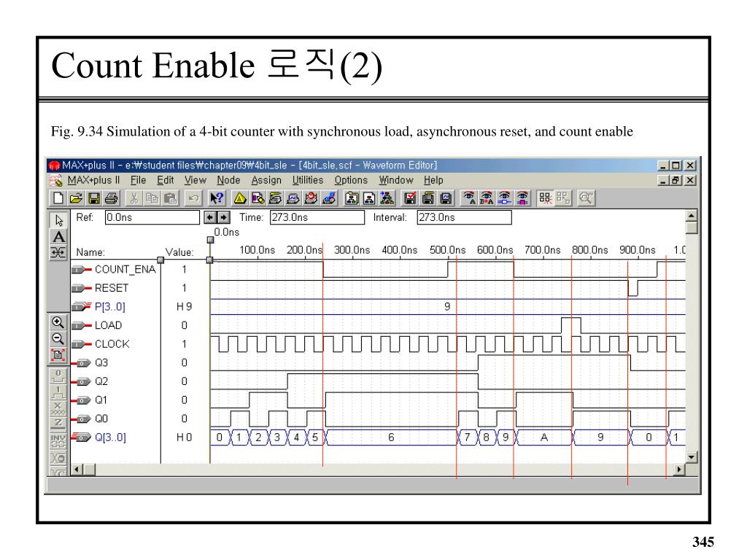
Task: Click the dimmed squares toolbar icon
Action: coord(563,198)
